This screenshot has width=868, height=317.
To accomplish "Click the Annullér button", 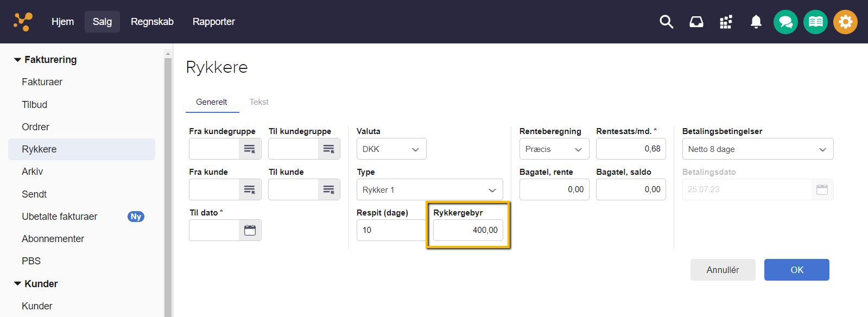I will point(723,270).
